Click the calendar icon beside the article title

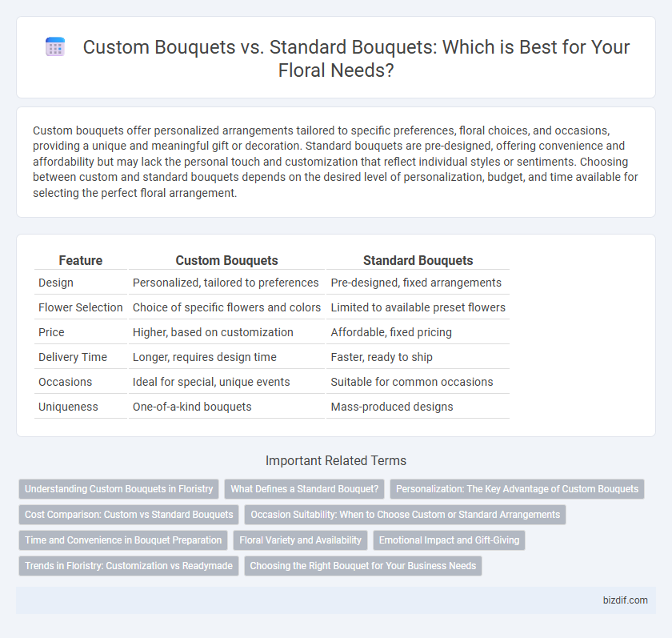(x=55, y=46)
